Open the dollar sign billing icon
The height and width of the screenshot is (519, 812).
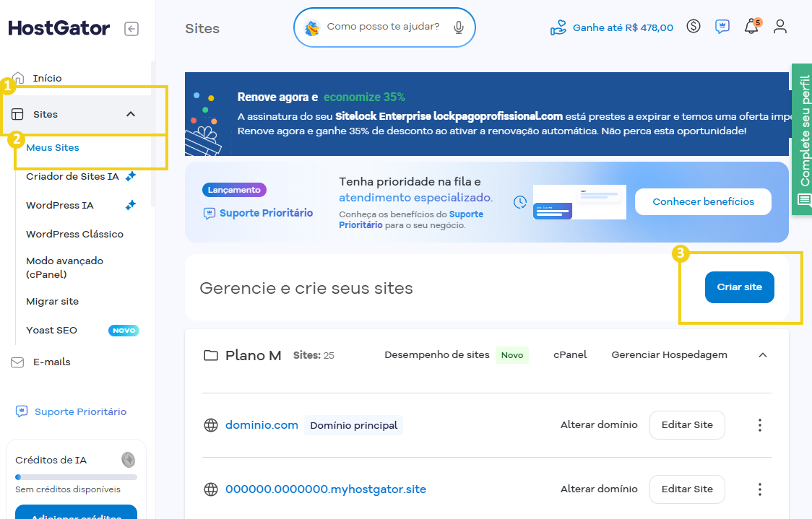tap(694, 26)
